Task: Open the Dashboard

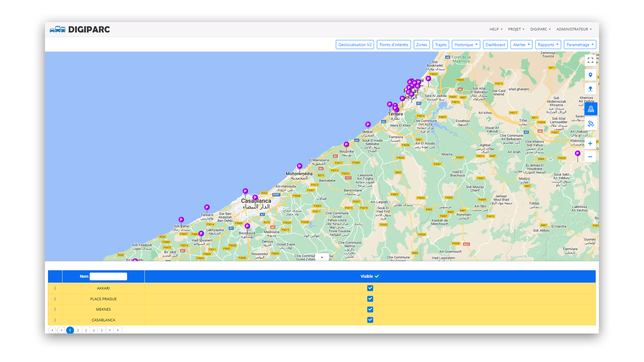Action: pyautogui.click(x=495, y=45)
